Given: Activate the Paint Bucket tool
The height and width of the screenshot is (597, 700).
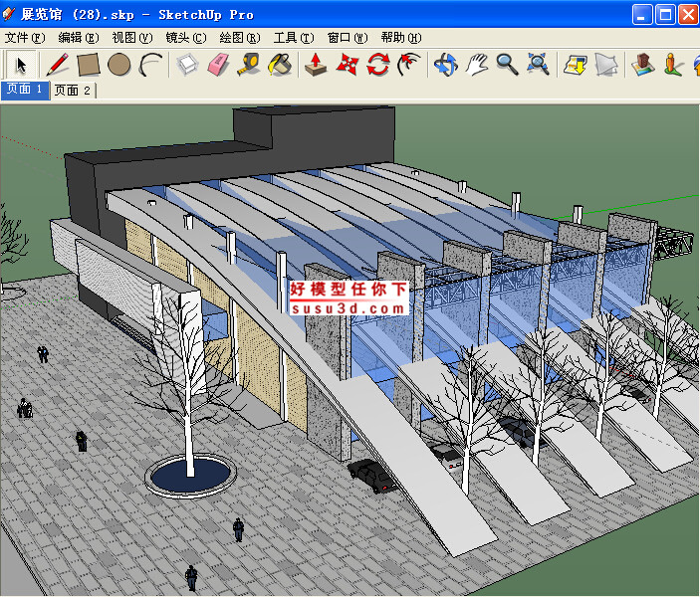Looking at the screenshot, I should coord(280,65).
